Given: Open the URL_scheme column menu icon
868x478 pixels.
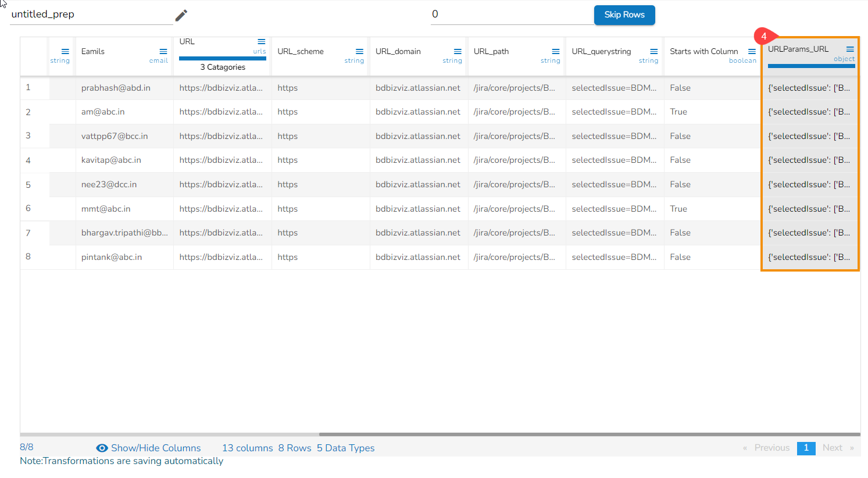Looking at the screenshot, I should 359,52.
